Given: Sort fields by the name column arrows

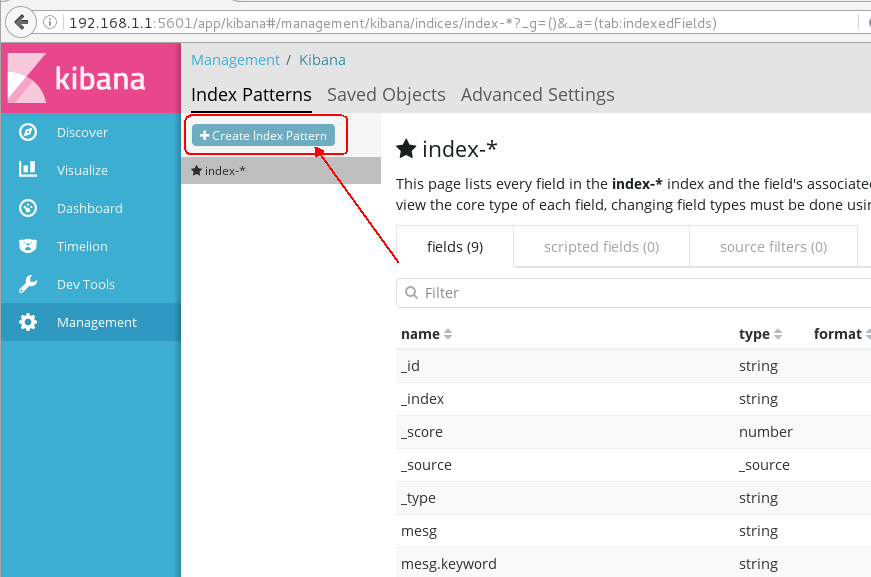Looking at the screenshot, I should click(x=448, y=334).
